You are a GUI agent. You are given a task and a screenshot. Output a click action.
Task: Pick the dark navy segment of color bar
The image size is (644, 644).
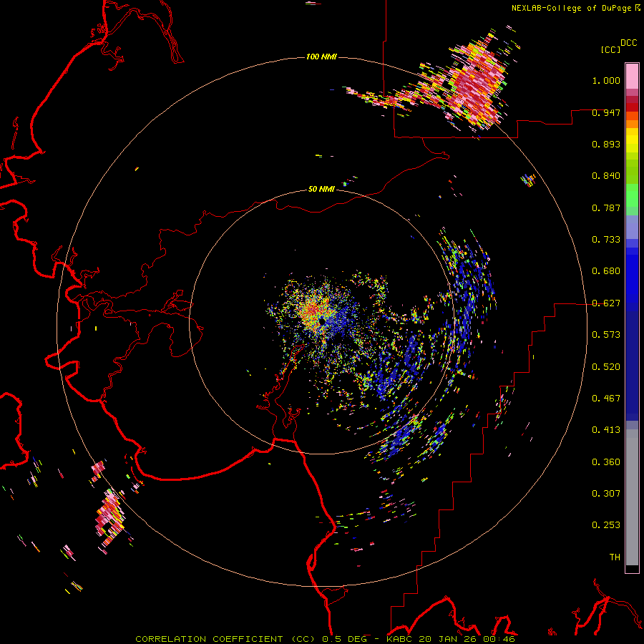pos(632,366)
